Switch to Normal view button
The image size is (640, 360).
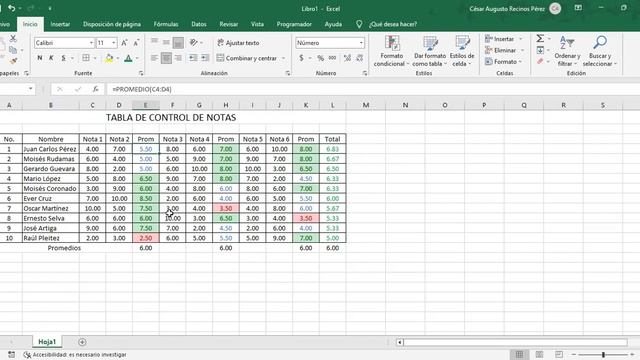pyautogui.click(x=519, y=354)
